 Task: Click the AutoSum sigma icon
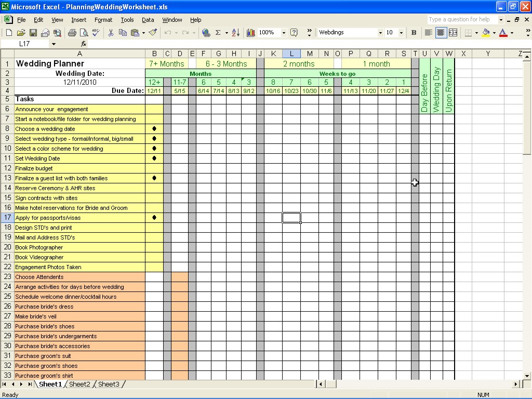pyautogui.click(x=218, y=33)
